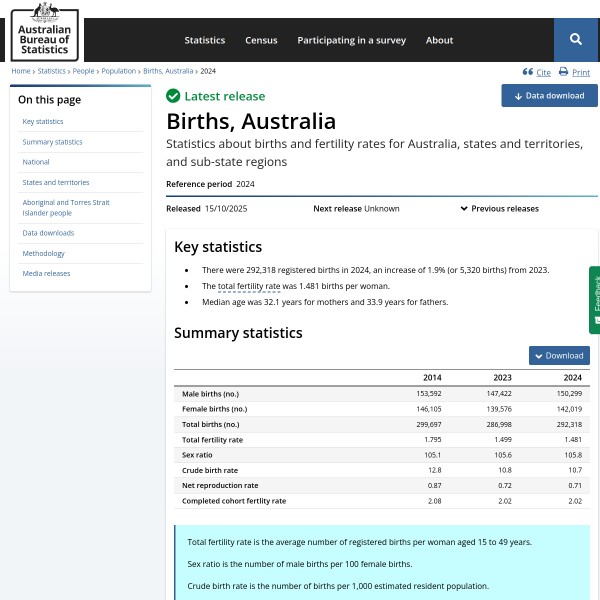Screen dimensions: 600x600
Task: Open Participating in a survey menu
Action: pos(351,40)
